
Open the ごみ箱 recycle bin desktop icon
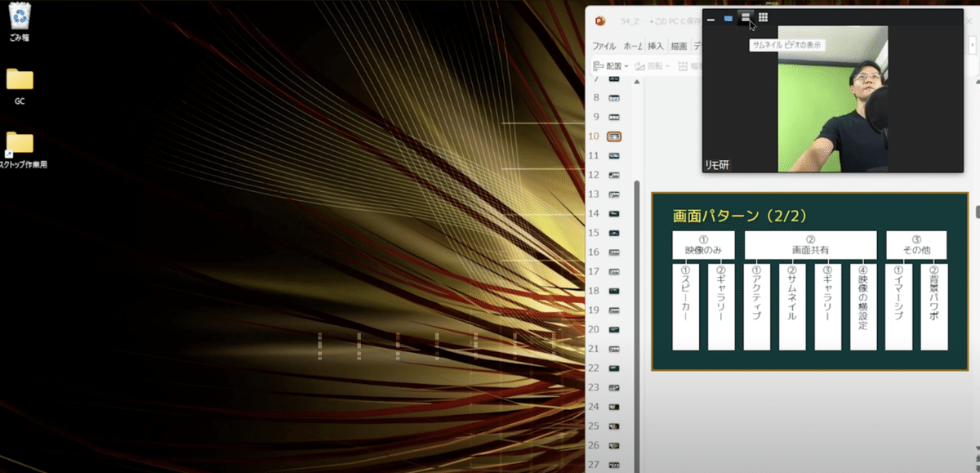click(x=20, y=22)
